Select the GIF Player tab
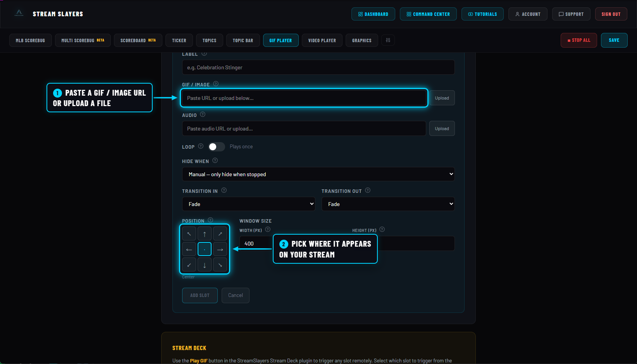The height and width of the screenshot is (364, 637). [281, 40]
